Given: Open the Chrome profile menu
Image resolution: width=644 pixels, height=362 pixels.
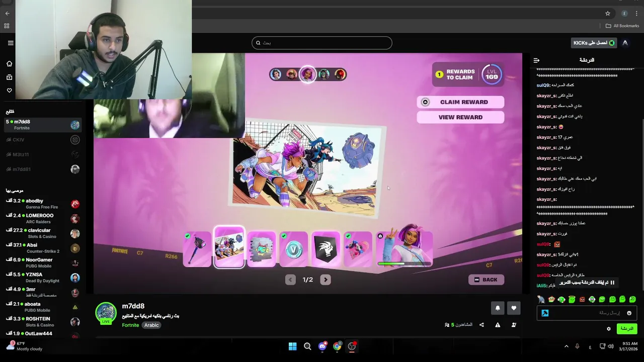Looking at the screenshot, I should (624, 14).
